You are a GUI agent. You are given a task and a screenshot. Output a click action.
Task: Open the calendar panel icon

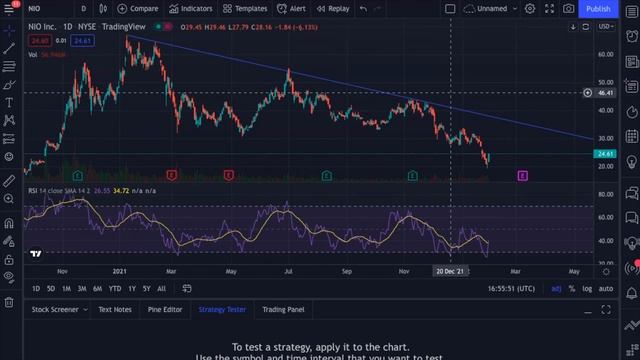pos(631,136)
